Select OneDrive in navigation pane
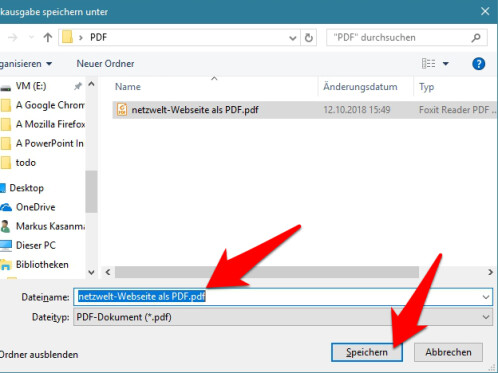Screen dimensions: 498x373 pos(36,207)
